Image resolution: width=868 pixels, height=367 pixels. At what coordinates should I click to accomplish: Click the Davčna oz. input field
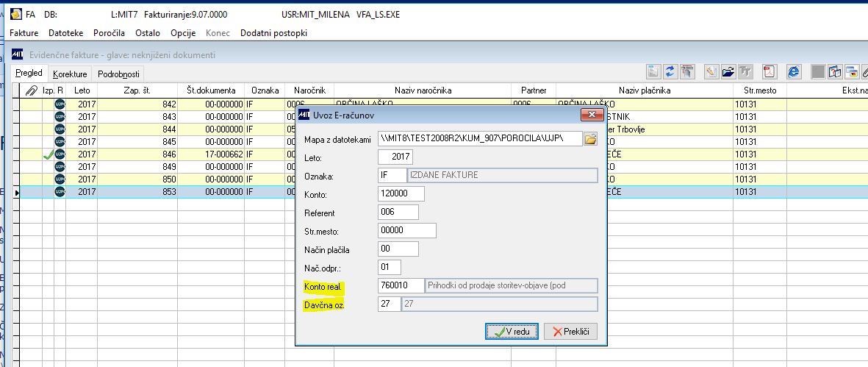[x=389, y=304]
